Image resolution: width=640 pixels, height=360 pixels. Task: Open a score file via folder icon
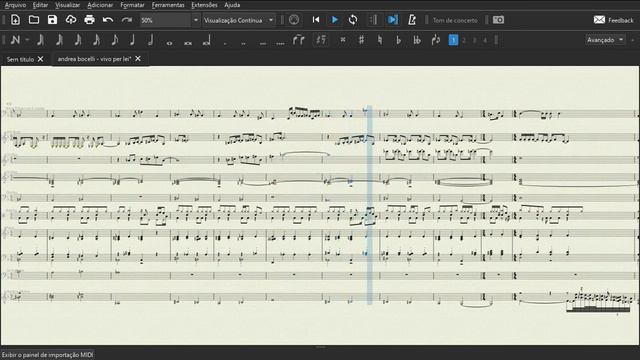pos(34,20)
